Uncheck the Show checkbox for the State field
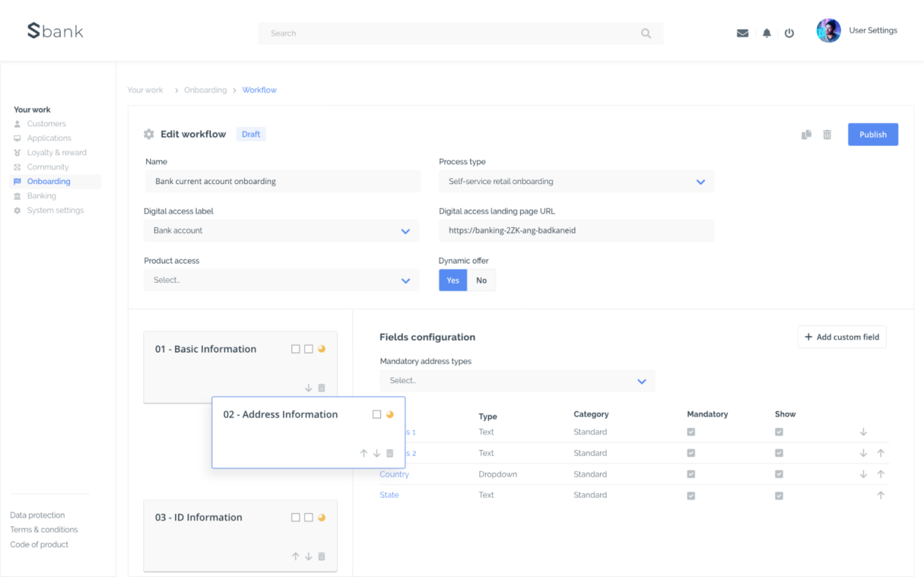 click(x=779, y=495)
